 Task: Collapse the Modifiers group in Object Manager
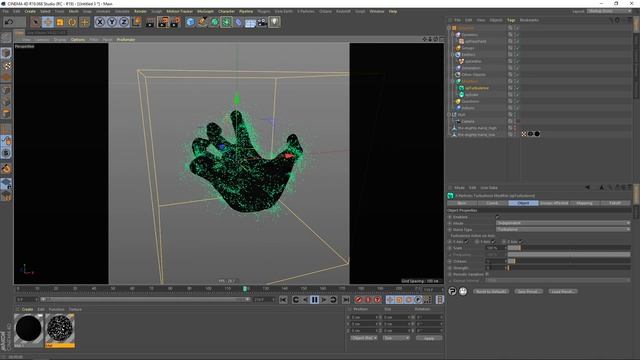click(453, 82)
